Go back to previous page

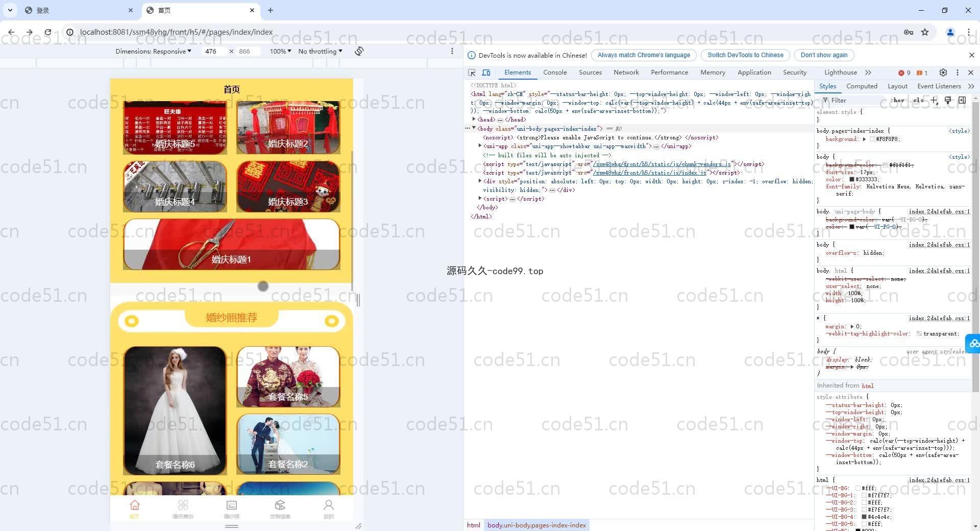coord(11,32)
